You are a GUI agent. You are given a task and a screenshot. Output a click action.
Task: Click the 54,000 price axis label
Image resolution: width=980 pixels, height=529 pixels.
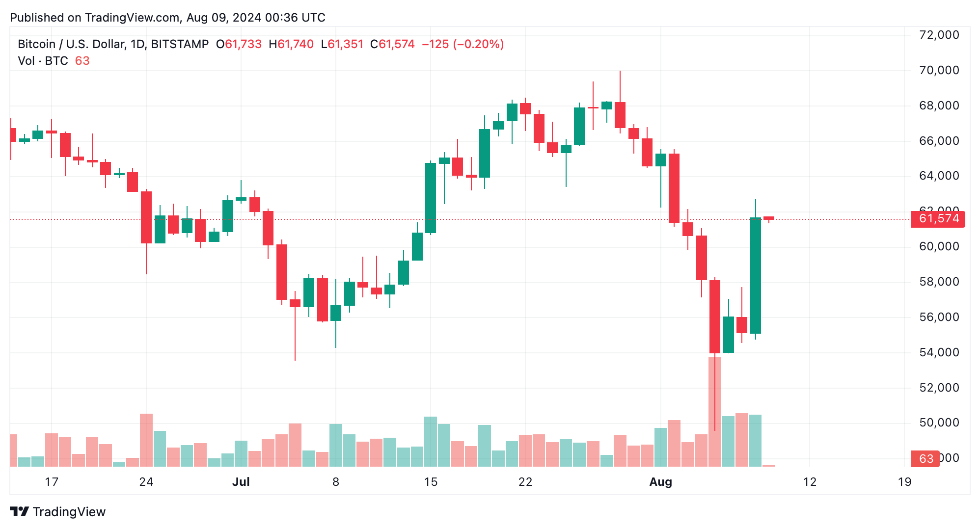(x=939, y=352)
